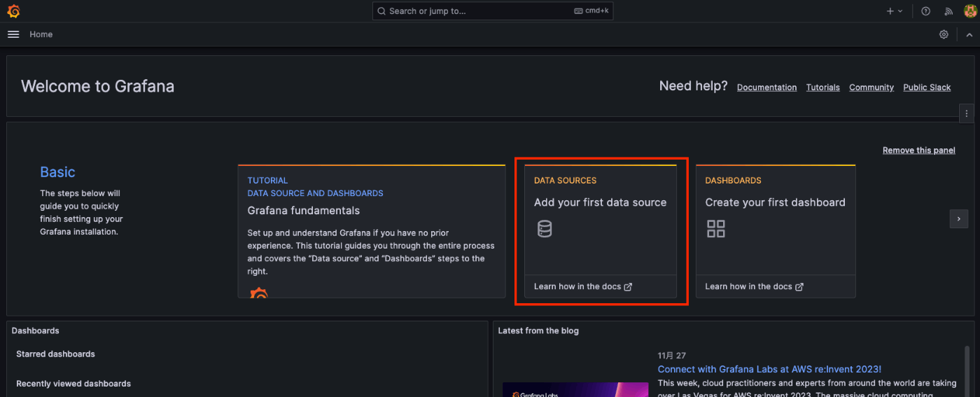980x397 pixels.
Task: Click the dashboard grid squares icon
Action: [x=716, y=228]
